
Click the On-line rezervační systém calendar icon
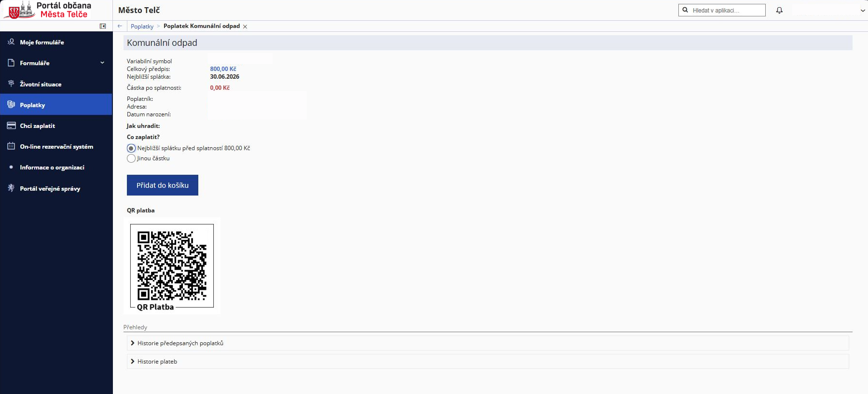point(11,146)
